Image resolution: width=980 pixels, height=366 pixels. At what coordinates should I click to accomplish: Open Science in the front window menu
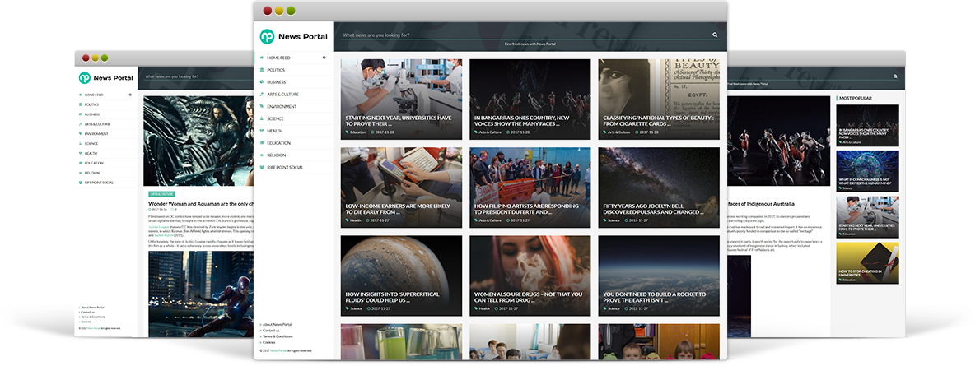click(293, 118)
